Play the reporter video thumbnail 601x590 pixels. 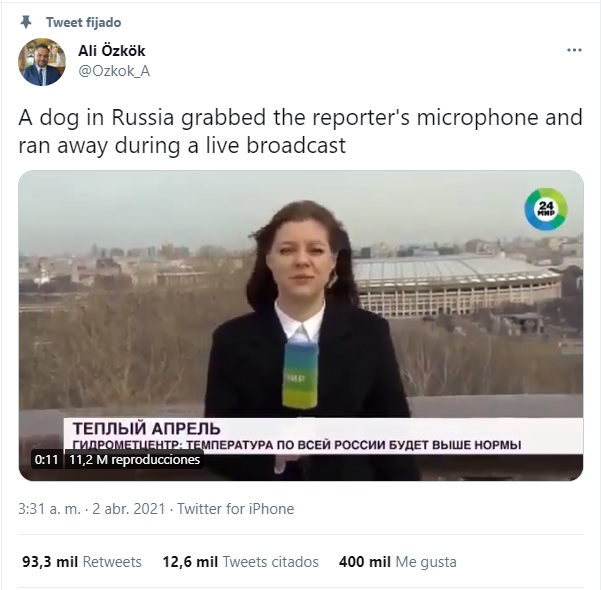click(x=301, y=325)
